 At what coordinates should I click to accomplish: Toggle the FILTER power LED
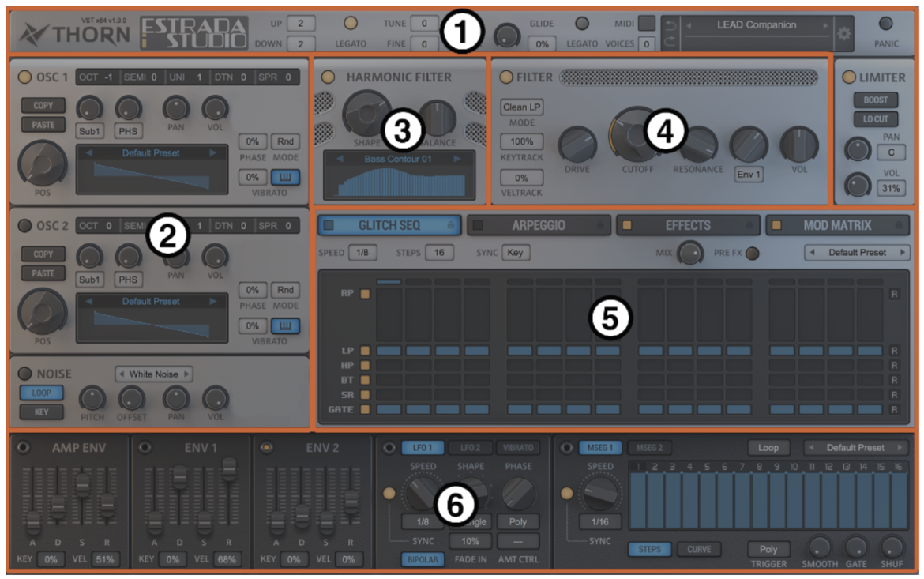pos(505,77)
